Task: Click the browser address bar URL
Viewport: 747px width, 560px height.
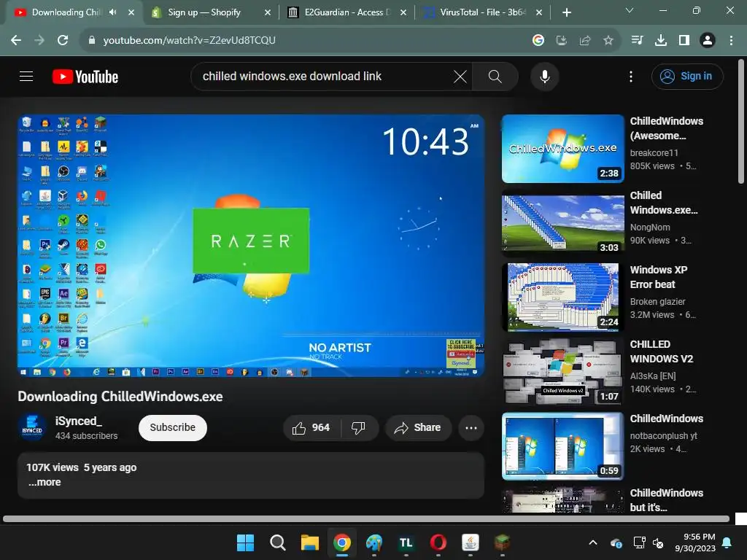Action: click(189, 41)
